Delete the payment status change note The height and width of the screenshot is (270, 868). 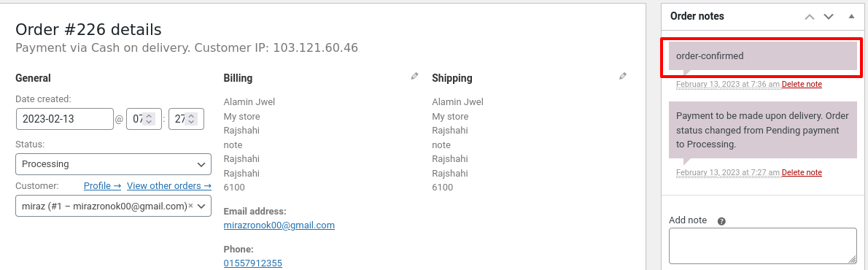tap(802, 173)
